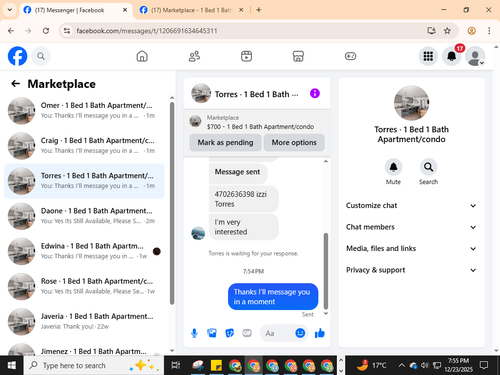Open the Windows Start menu
This screenshot has width=500, height=375.
[12, 365]
